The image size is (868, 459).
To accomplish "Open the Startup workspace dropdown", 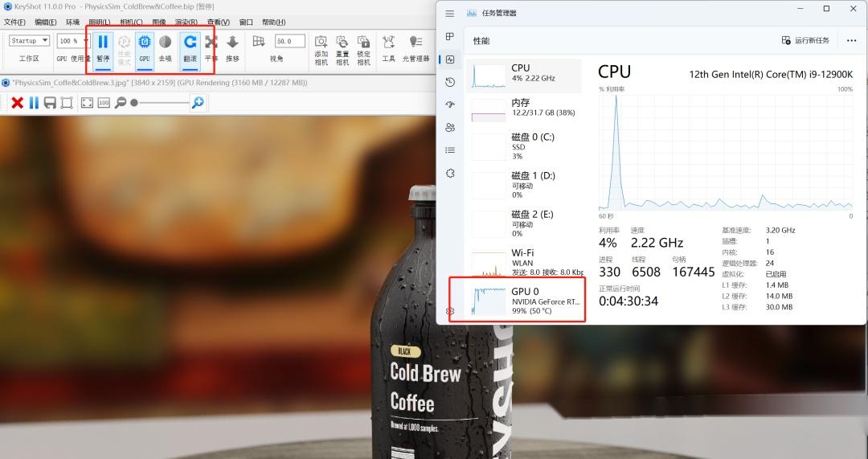I will click(30, 41).
